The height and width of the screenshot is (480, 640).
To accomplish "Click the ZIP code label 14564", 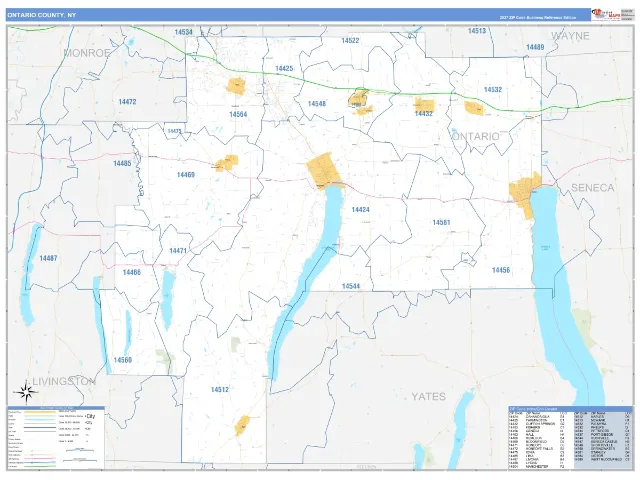I will [238, 114].
